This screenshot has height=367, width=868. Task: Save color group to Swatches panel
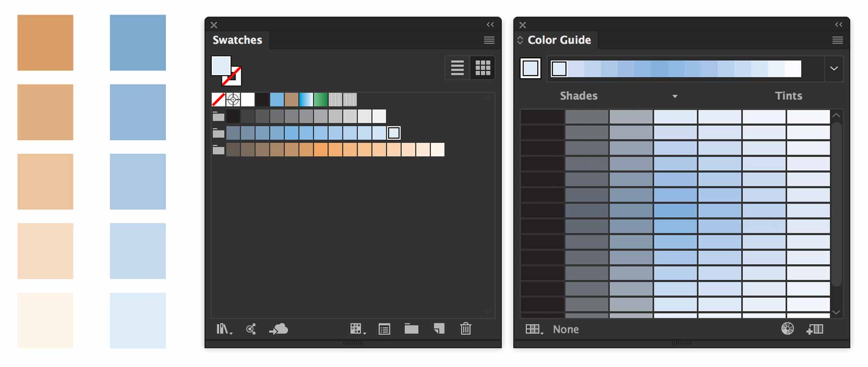(815, 329)
